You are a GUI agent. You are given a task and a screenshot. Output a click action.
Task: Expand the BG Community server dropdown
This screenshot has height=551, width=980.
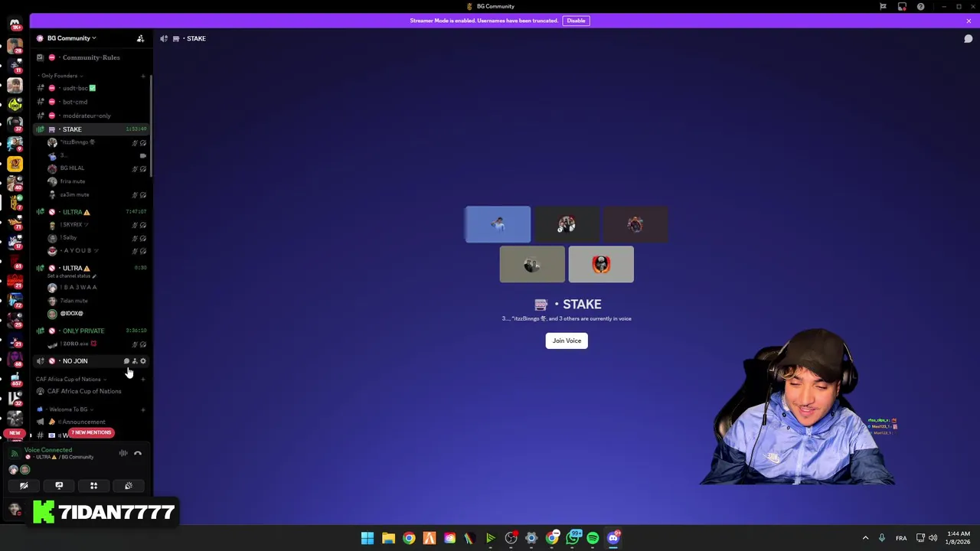click(71, 38)
